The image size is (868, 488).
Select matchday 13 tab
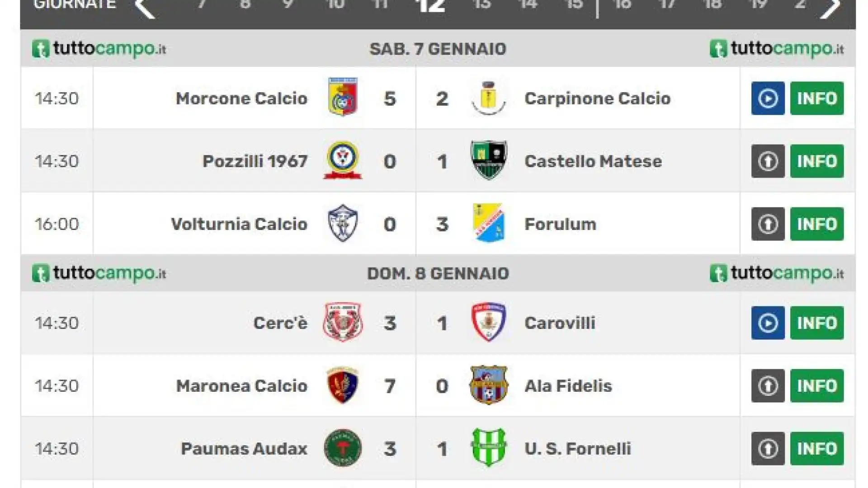click(482, 5)
